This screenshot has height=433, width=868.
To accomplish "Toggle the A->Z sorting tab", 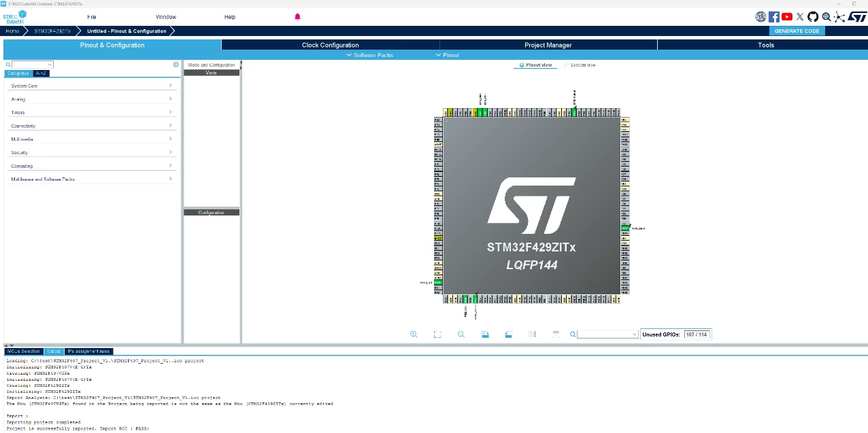I will coord(41,73).
